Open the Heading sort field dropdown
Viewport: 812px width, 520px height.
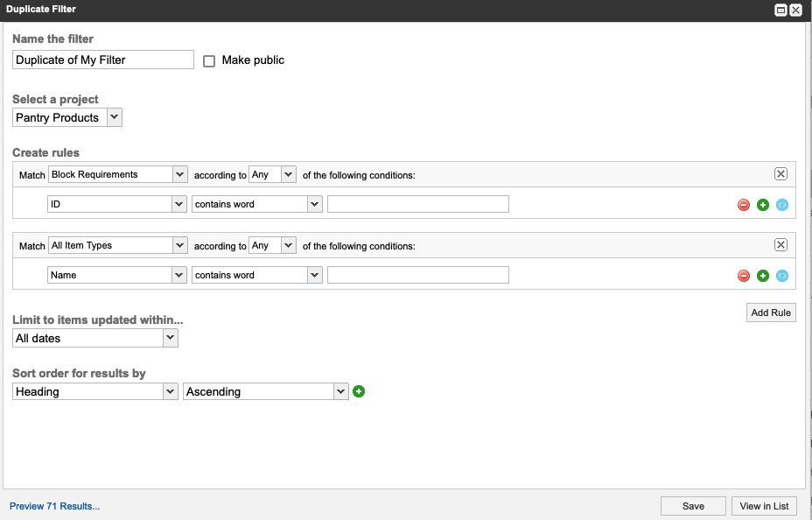click(95, 391)
